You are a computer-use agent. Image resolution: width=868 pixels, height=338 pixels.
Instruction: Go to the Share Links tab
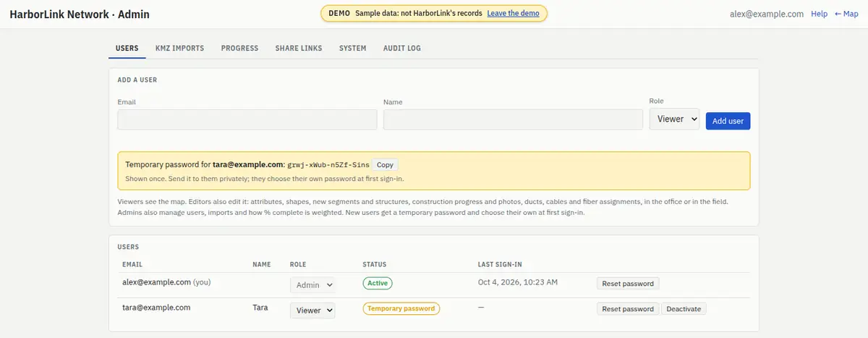tap(299, 48)
